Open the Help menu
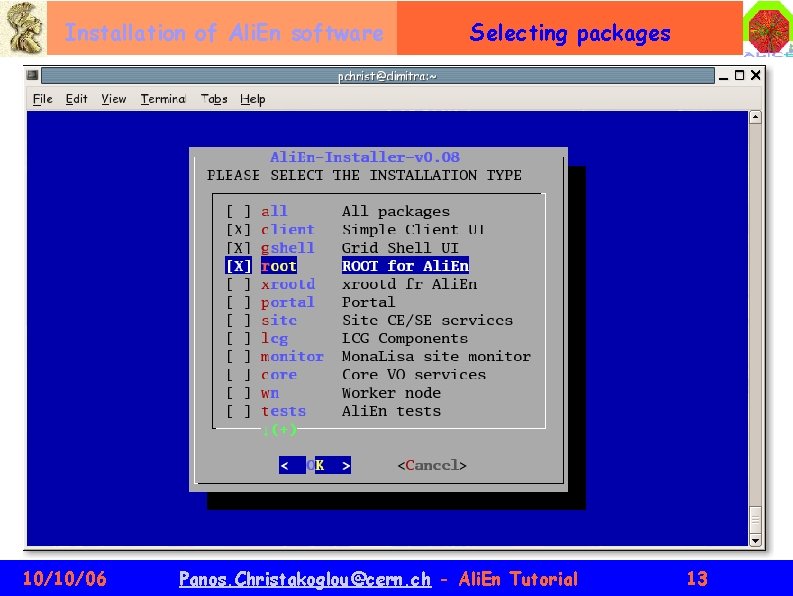 (252, 99)
